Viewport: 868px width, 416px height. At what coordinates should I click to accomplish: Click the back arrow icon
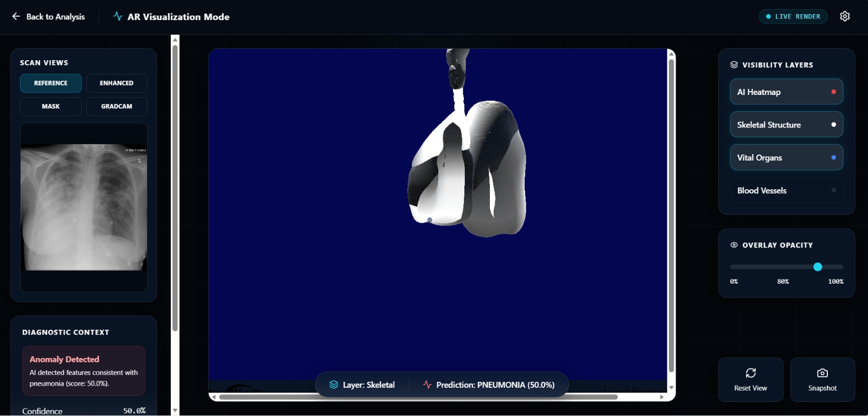[x=16, y=16]
